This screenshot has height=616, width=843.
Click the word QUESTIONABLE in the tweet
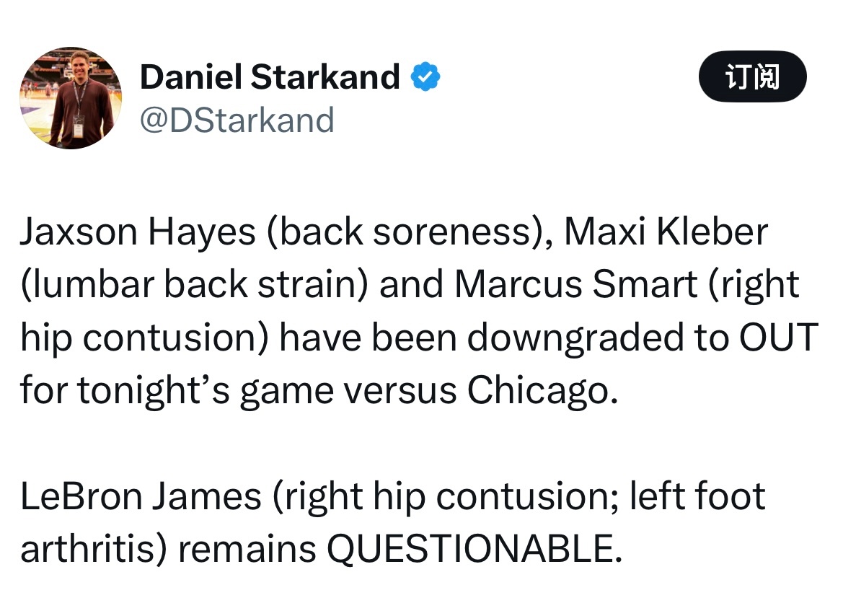click(473, 550)
